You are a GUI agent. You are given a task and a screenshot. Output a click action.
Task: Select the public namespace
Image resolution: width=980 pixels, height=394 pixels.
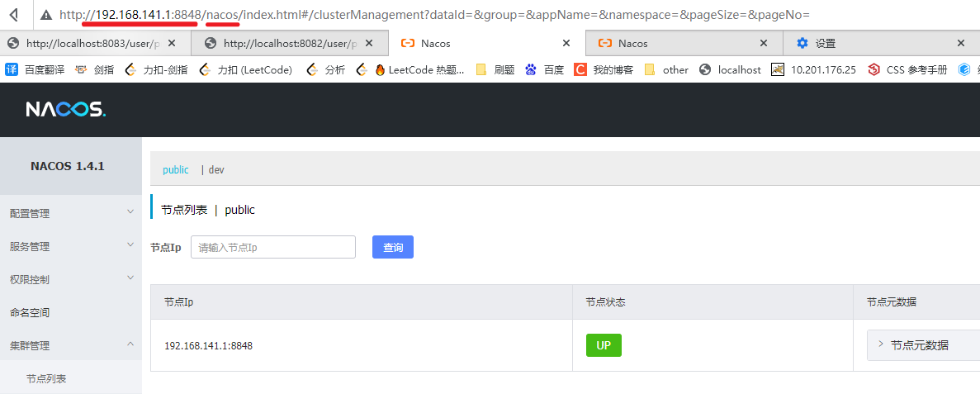pyautogui.click(x=176, y=169)
